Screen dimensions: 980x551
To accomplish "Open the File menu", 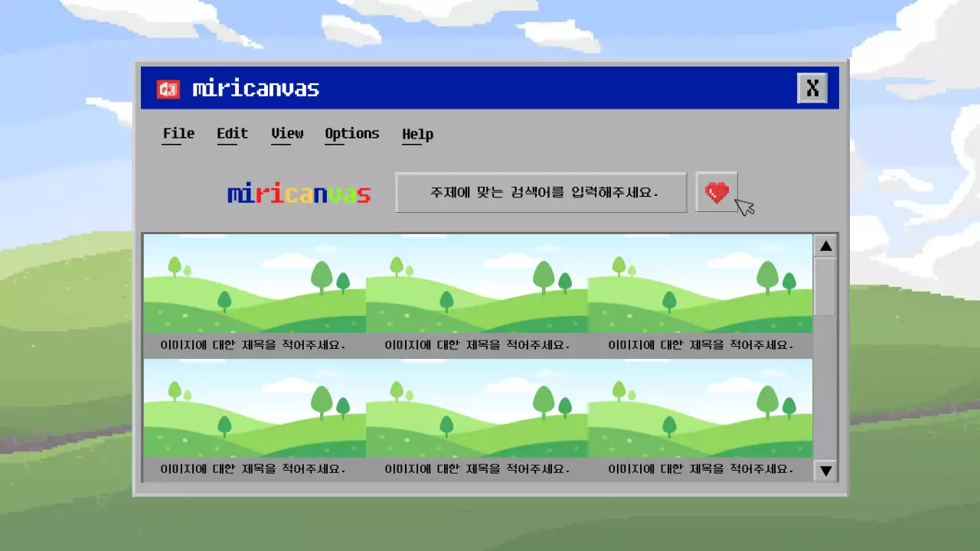I will click(x=177, y=133).
